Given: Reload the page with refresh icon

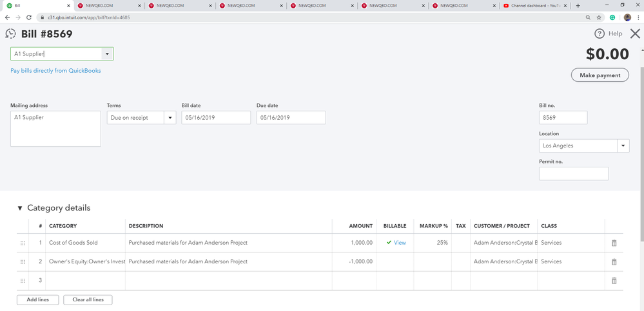Looking at the screenshot, I should (x=29, y=17).
